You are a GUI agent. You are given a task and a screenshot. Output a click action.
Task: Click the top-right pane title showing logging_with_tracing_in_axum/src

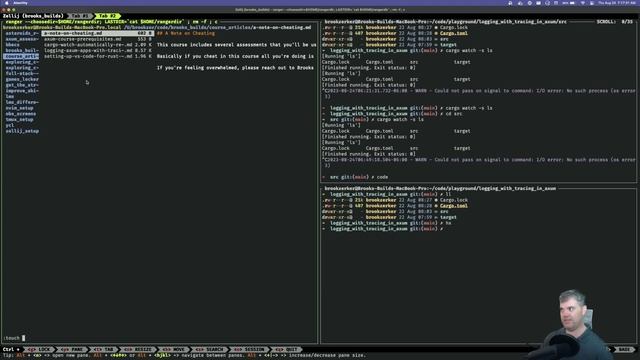(x=446, y=22)
